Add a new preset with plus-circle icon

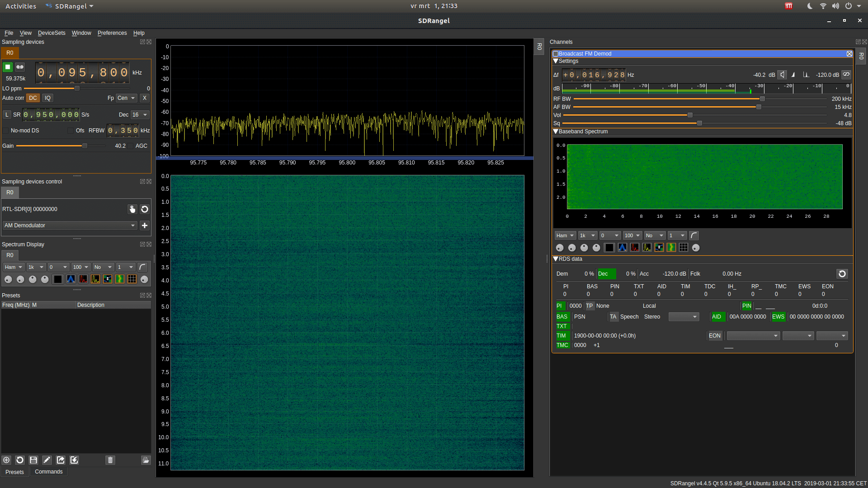pos(6,460)
